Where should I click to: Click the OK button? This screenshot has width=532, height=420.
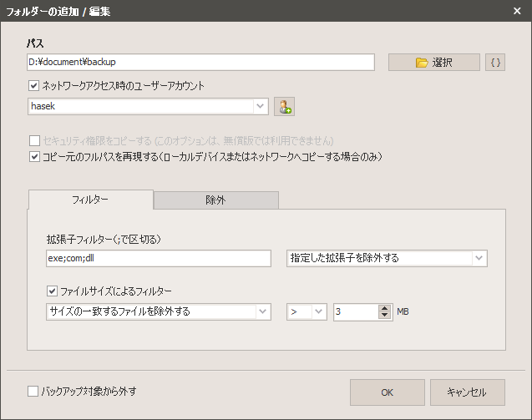click(388, 392)
